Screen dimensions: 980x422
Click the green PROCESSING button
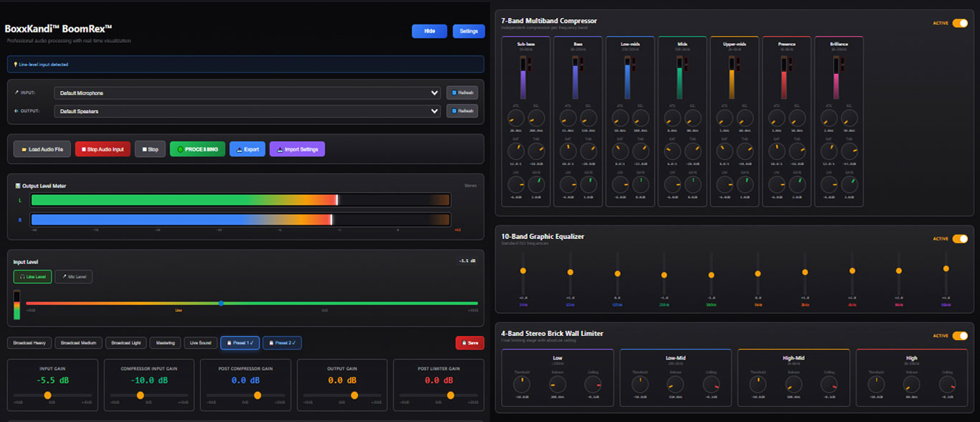197,149
